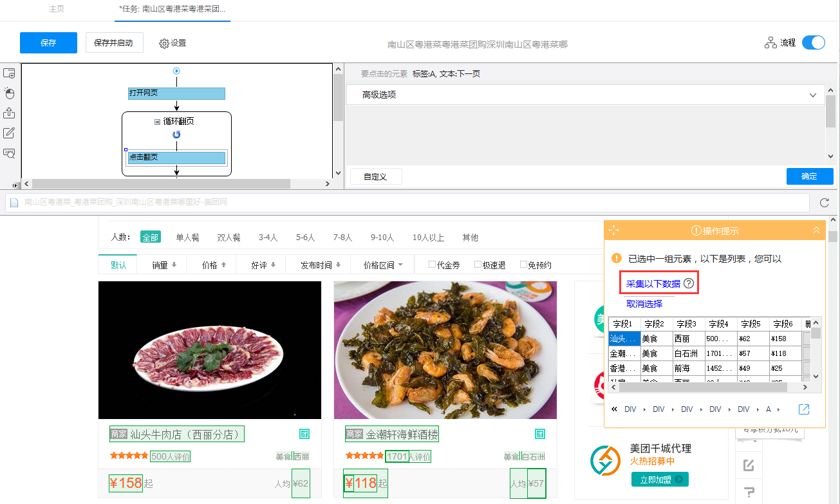Click the 取消选择 link
The width and height of the screenshot is (840, 504).
(x=644, y=304)
